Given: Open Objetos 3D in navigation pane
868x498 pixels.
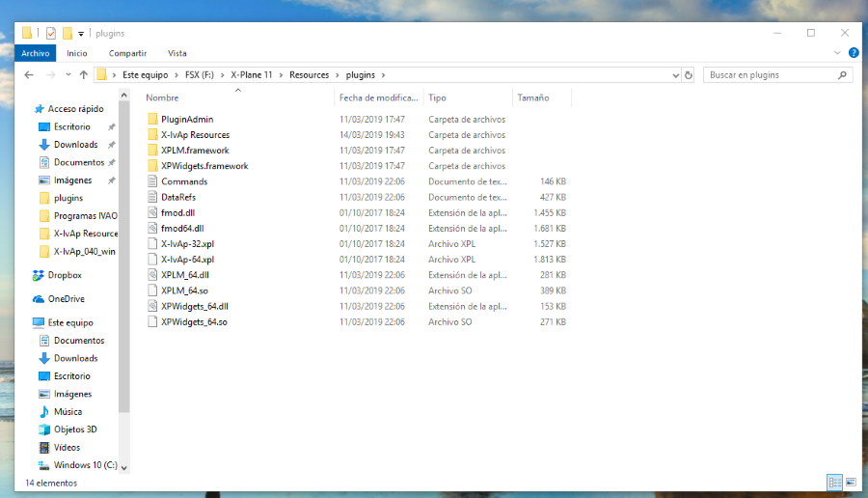Looking at the screenshot, I should coord(75,429).
